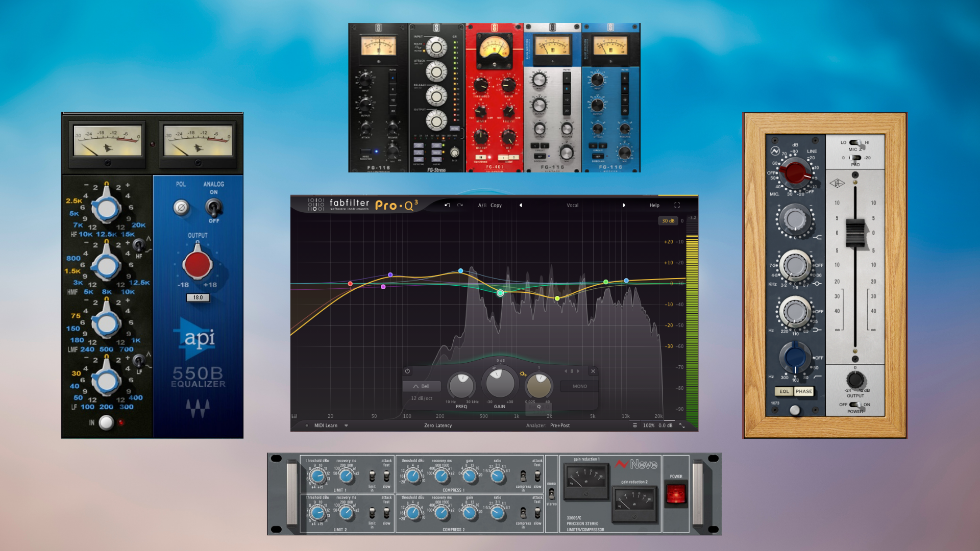This screenshot has height=551, width=980.
Task: Switch the 1073 MIC Z LO/HI toggle
Action: (x=855, y=142)
